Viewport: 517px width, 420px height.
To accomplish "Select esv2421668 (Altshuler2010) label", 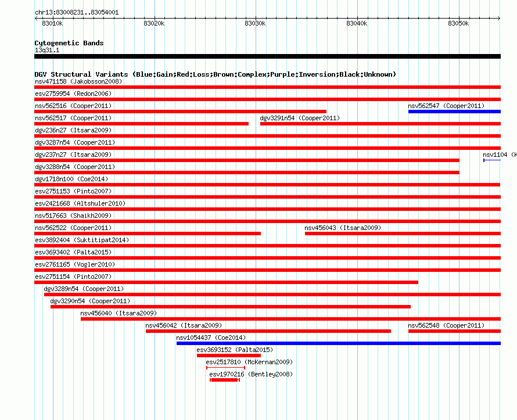I will click(x=80, y=203).
